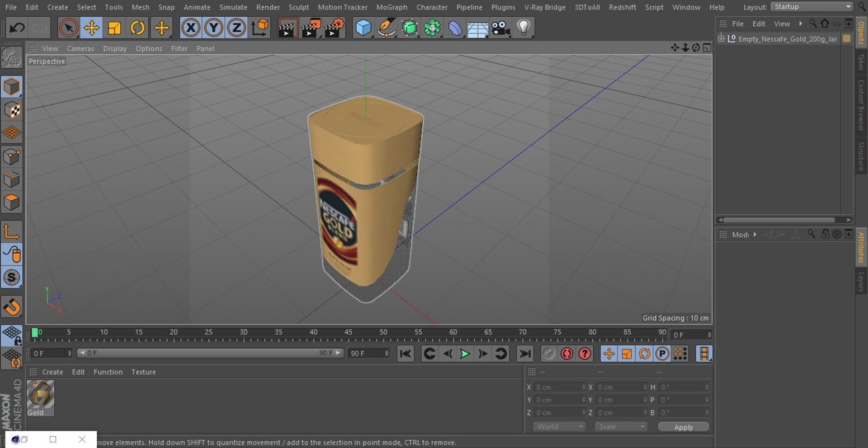Click the timeline range slider bar

tap(210, 353)
